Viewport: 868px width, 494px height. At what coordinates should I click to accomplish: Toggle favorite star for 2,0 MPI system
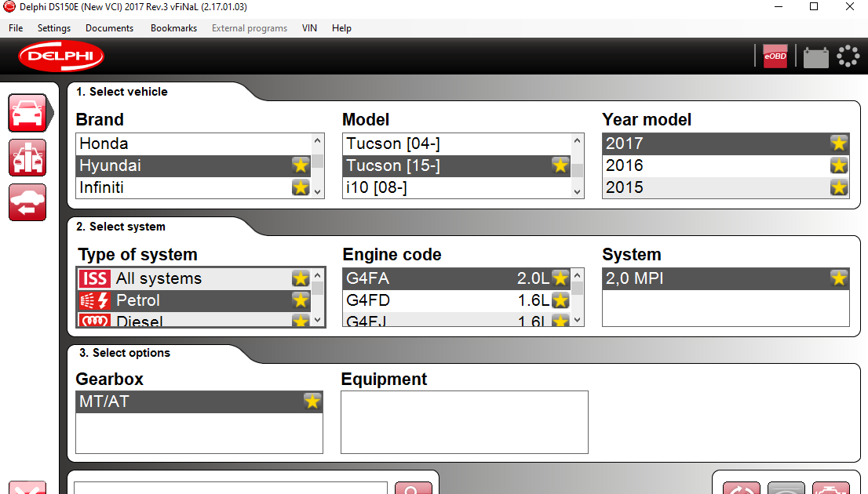tap(839, 278)
